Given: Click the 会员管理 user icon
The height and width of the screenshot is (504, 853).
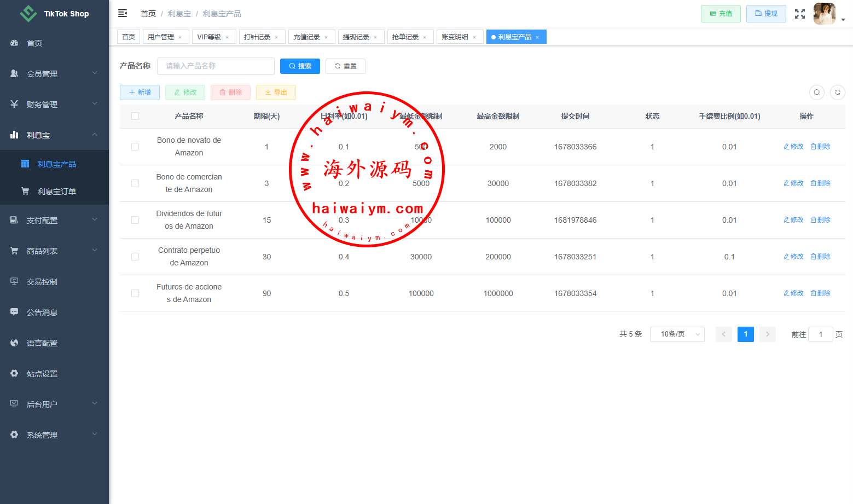Looking at the screenshot, I should (x=14, y=73).
